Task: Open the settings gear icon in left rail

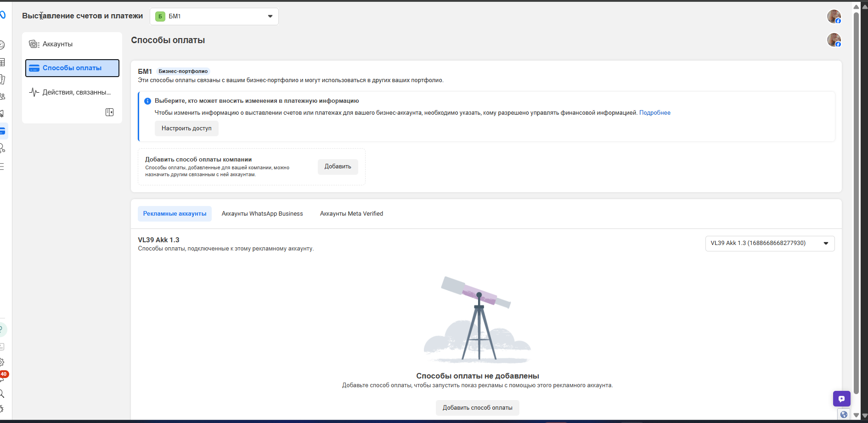Action: click(2, 362)
